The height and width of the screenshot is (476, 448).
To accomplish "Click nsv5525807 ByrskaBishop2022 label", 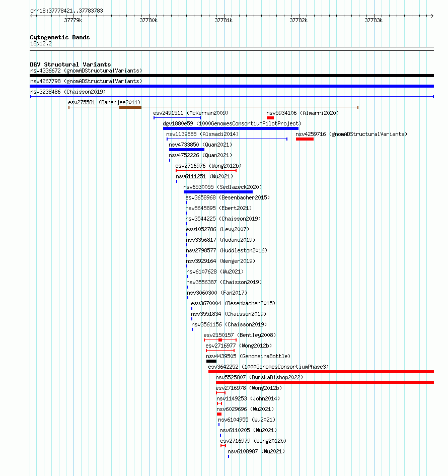I will point(259,378).
